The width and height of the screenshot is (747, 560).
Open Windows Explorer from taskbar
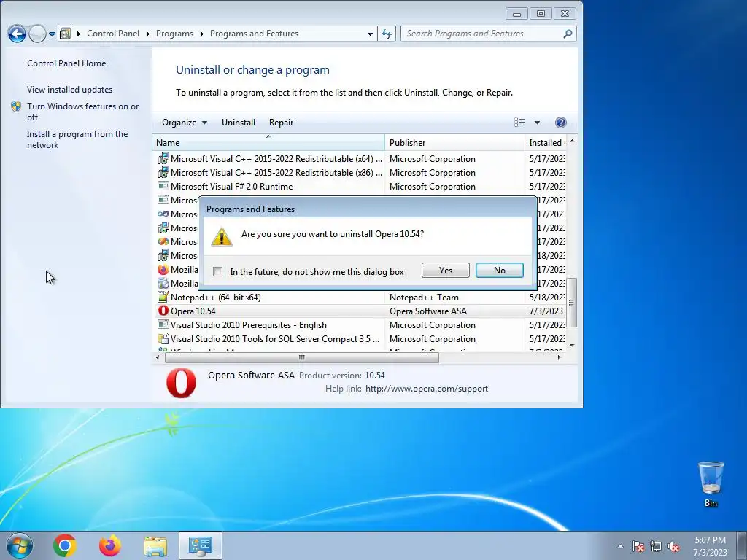(x=155, y=545)
